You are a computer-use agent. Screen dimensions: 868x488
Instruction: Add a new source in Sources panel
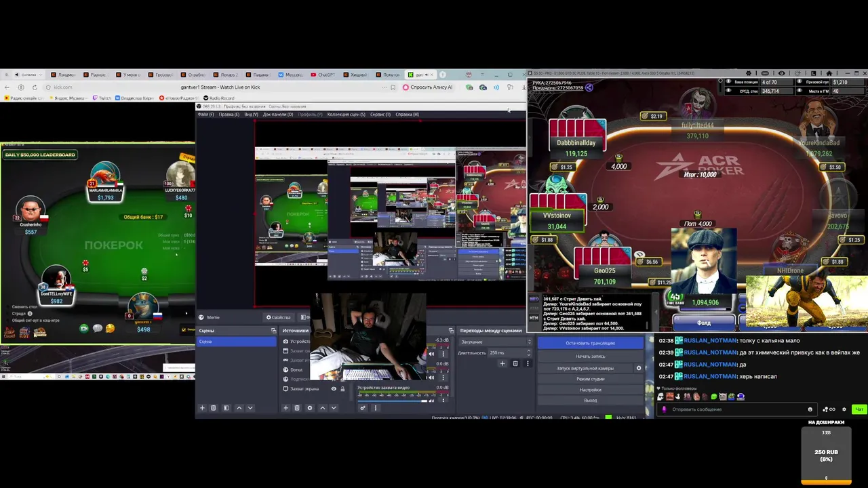click(x=285, y=408)
